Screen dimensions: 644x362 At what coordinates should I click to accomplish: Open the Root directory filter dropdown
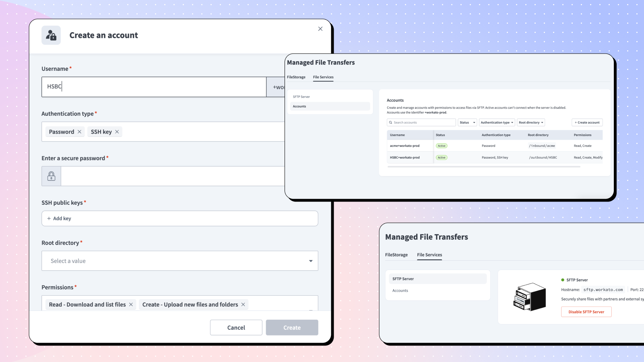[x=530, y=123]
